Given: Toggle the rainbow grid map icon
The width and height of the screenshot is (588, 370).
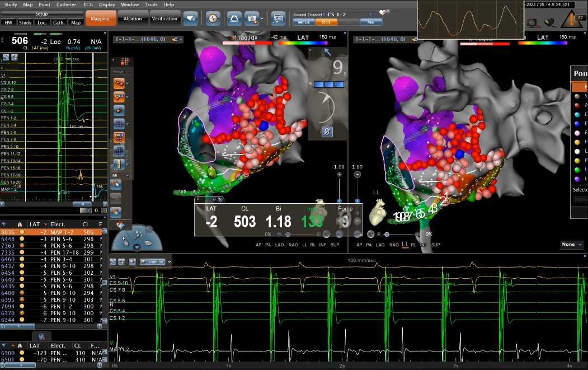Looking at the screenshot, I should (x=119, y=137).
